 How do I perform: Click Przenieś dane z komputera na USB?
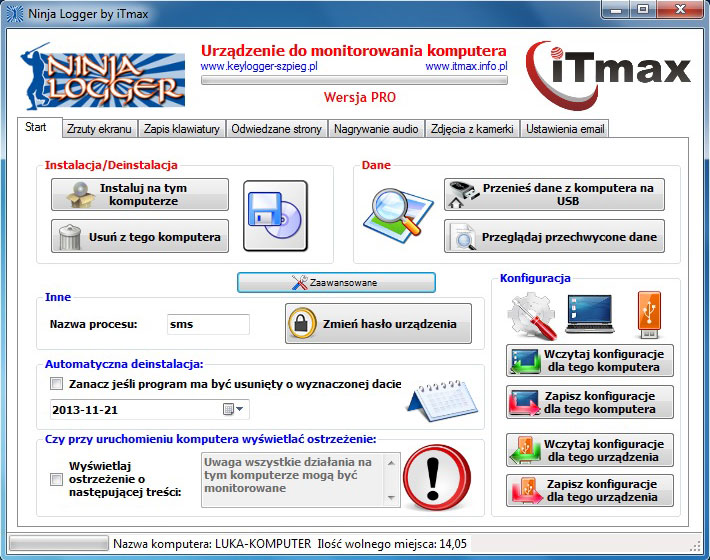(554, 195)
